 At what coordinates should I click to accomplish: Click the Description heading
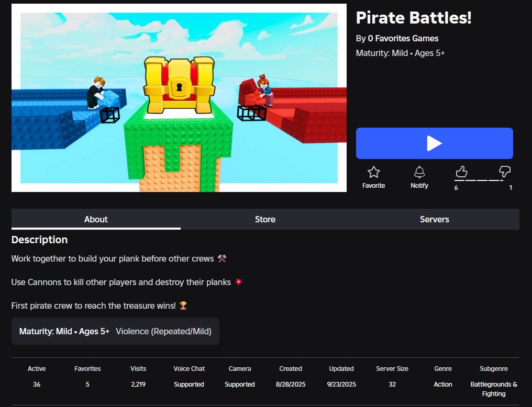[39, 240]
